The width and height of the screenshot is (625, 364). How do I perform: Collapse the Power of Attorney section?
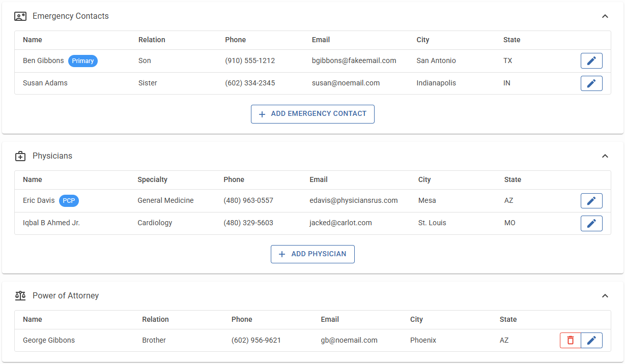(x=605, y=296)
